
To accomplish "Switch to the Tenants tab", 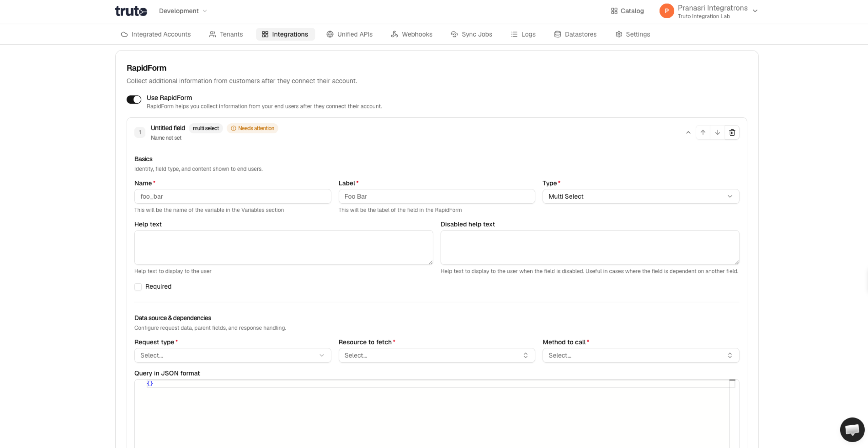I will pos(226,34).
